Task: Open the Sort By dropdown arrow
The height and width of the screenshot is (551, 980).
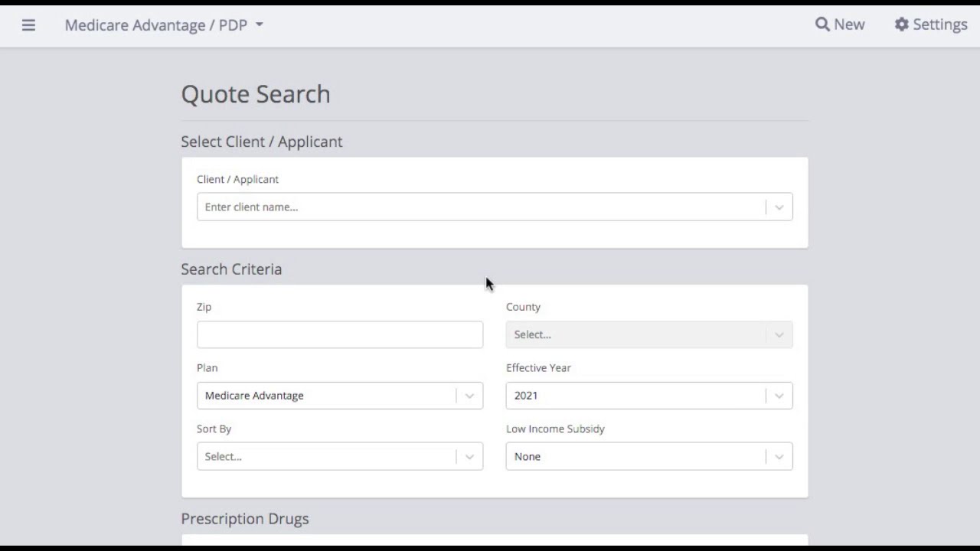Action: [x=469, y=457]
